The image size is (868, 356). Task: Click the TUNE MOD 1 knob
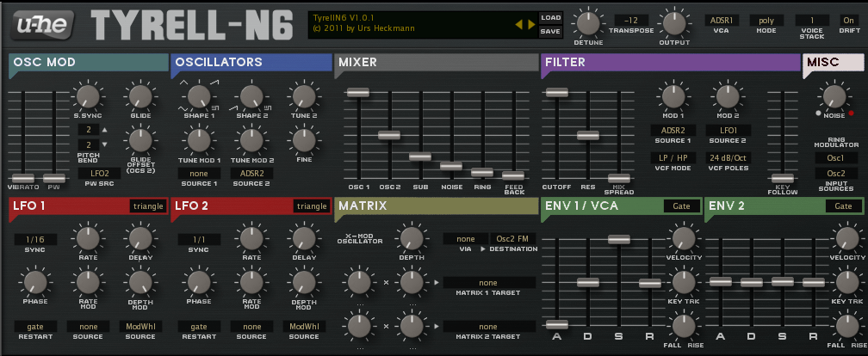tap(199, 140)
